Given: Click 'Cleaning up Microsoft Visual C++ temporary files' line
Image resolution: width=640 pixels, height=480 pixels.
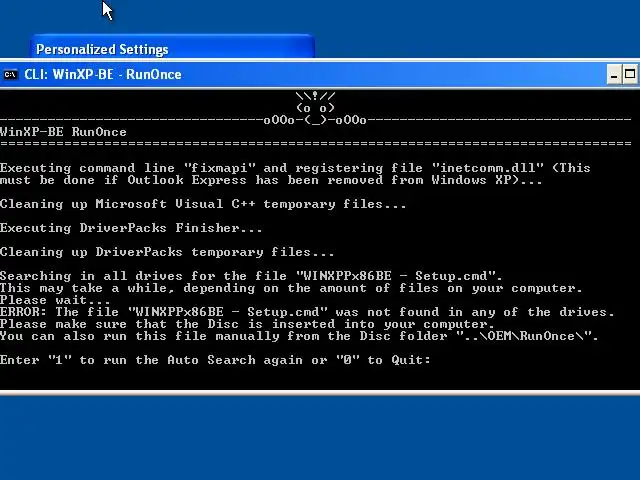Looking at the screenshot, I should tap(203, 204).
